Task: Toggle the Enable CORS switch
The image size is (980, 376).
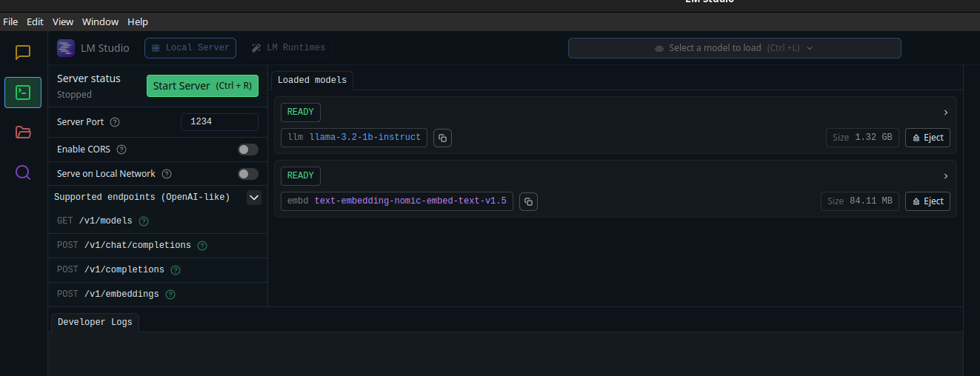Action: coord(248,150)
